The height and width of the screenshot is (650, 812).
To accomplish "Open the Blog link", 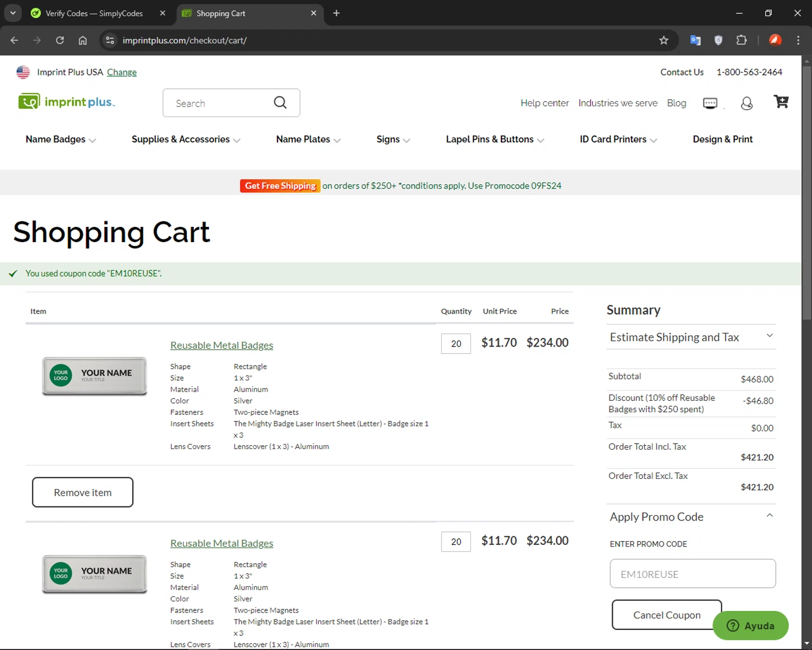I will (x=676, y=103).
